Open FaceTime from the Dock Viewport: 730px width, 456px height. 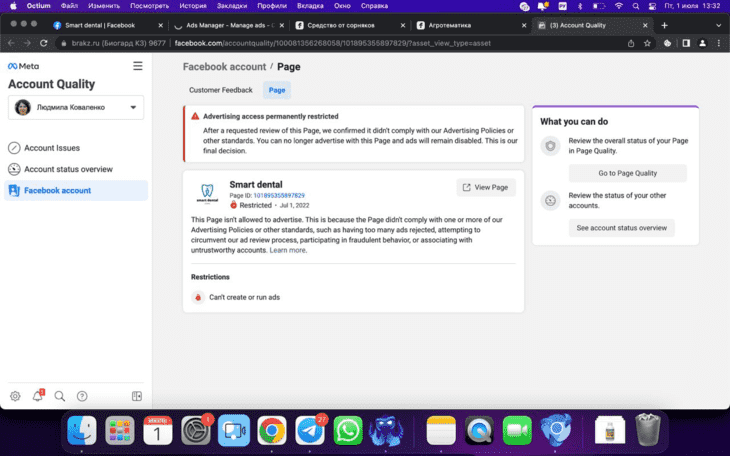pos(517,430)
